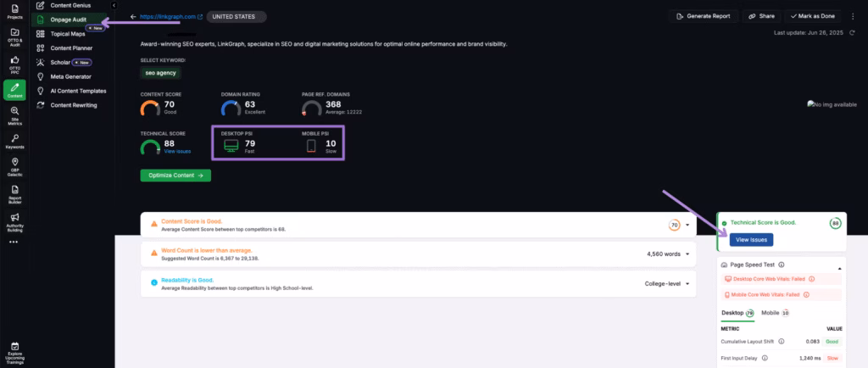Click the Authority Building sidebar icon
Screen dimensions: 868x368
point(14,220)
